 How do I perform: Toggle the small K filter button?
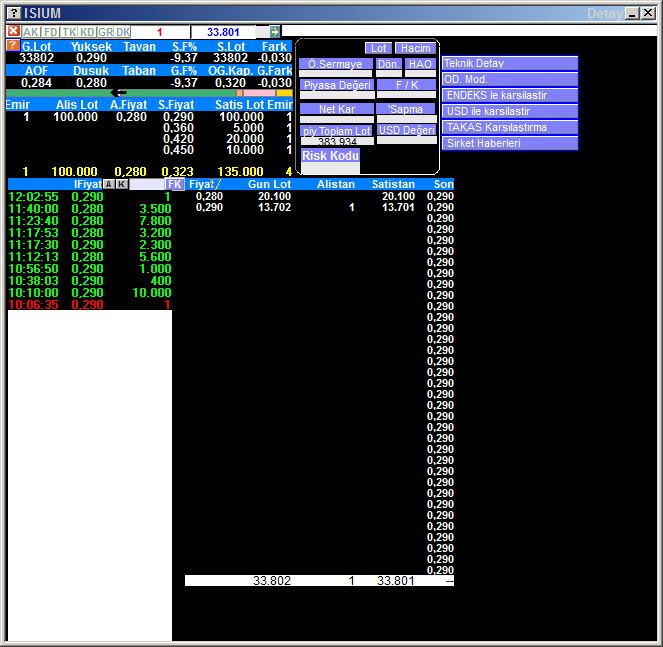tap(121, 184)
